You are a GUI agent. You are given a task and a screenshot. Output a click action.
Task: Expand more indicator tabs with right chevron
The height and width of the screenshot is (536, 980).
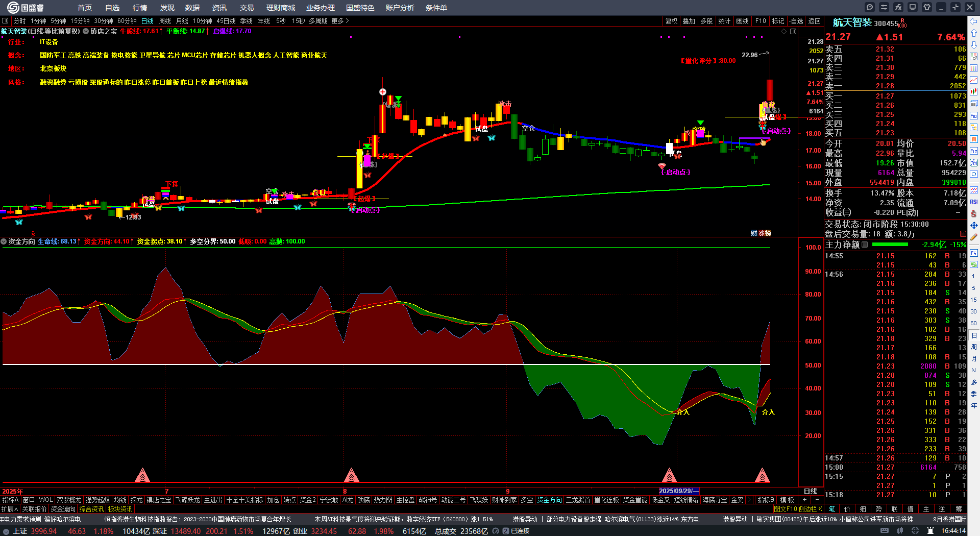(749, 500)
